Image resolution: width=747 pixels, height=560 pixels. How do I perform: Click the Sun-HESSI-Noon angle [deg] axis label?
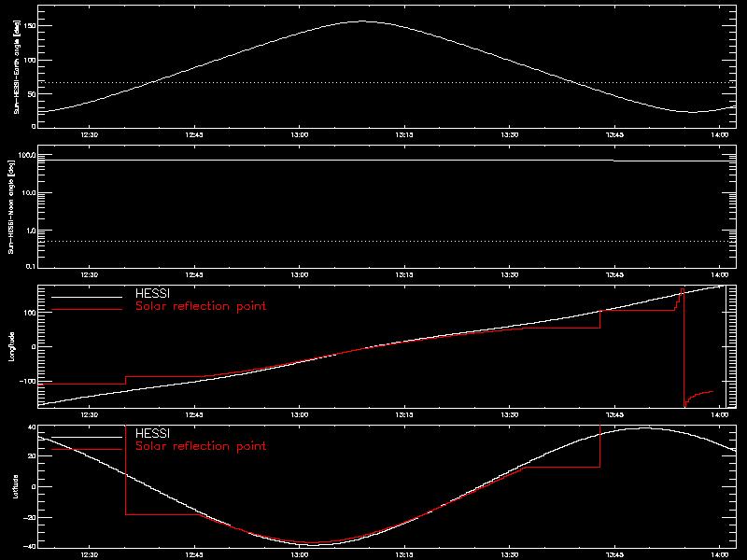point(11,207)
